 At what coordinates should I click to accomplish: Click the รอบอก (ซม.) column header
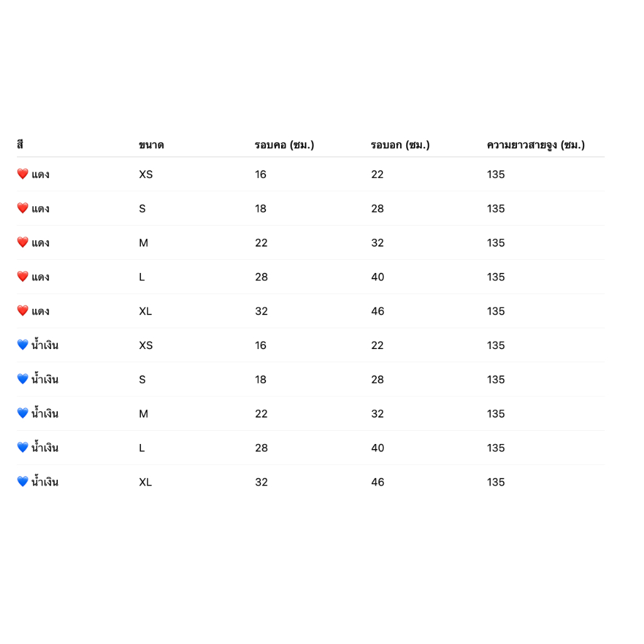400,145
